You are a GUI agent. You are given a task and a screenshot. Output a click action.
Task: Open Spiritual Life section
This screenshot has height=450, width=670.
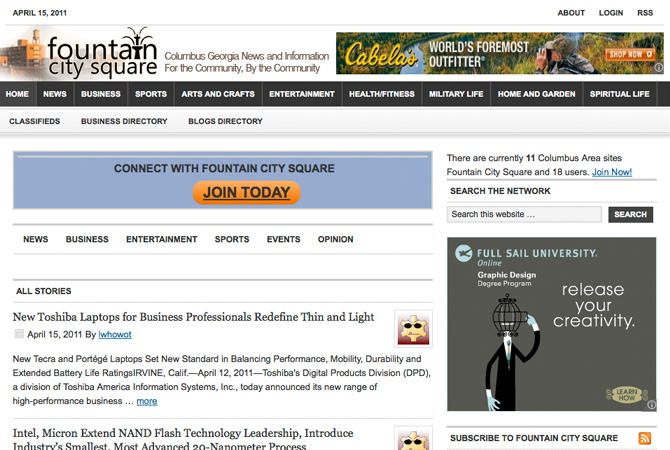tap(620, 94)
